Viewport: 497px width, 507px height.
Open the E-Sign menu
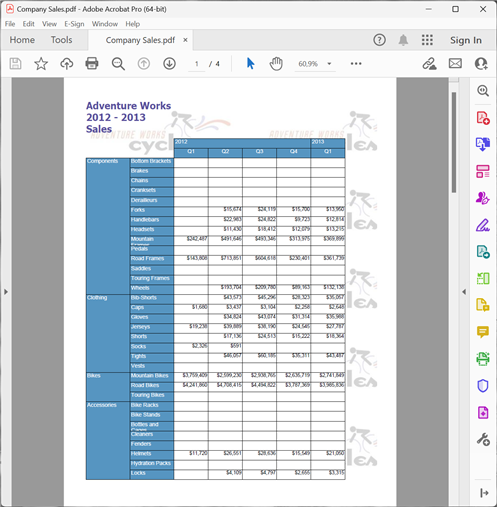coord(74,24)
